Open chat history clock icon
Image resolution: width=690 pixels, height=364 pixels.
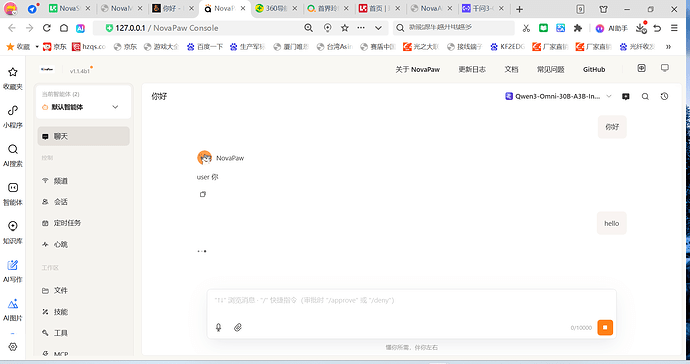664,96
